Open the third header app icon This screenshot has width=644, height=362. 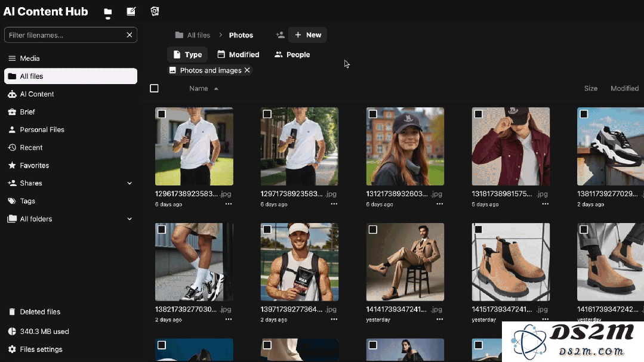(155, 11)
